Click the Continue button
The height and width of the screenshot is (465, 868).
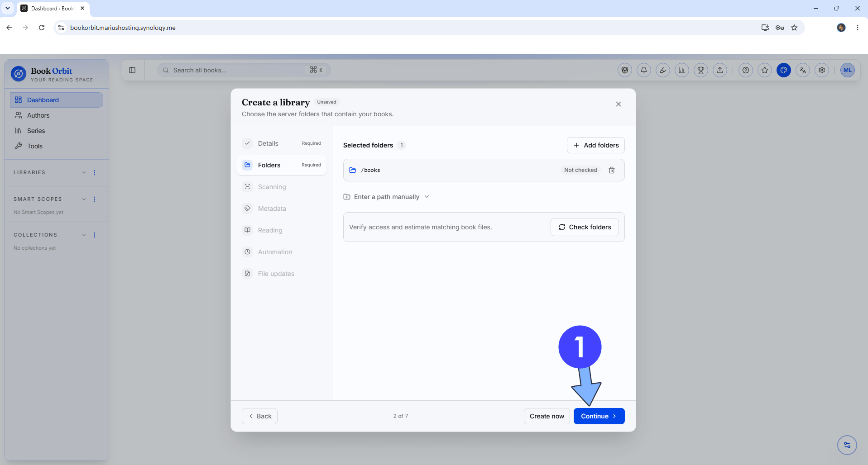[599, 416]
